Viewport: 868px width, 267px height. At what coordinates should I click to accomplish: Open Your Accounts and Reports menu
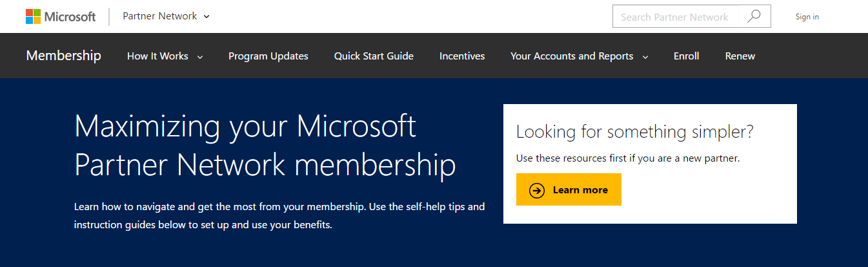point(572,56)
